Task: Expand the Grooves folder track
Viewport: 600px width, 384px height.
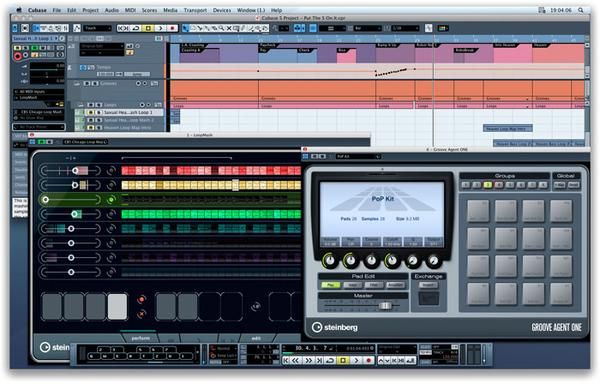Action: 77,83
